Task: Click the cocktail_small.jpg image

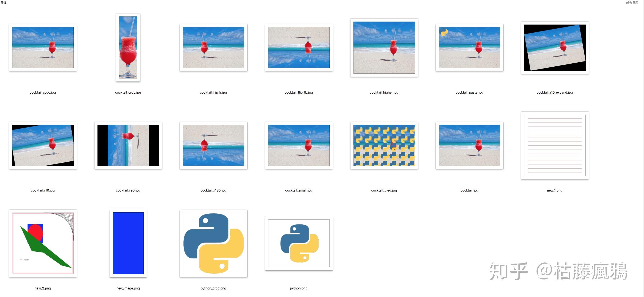Action: pyautogui.click(x=299, y=145)
